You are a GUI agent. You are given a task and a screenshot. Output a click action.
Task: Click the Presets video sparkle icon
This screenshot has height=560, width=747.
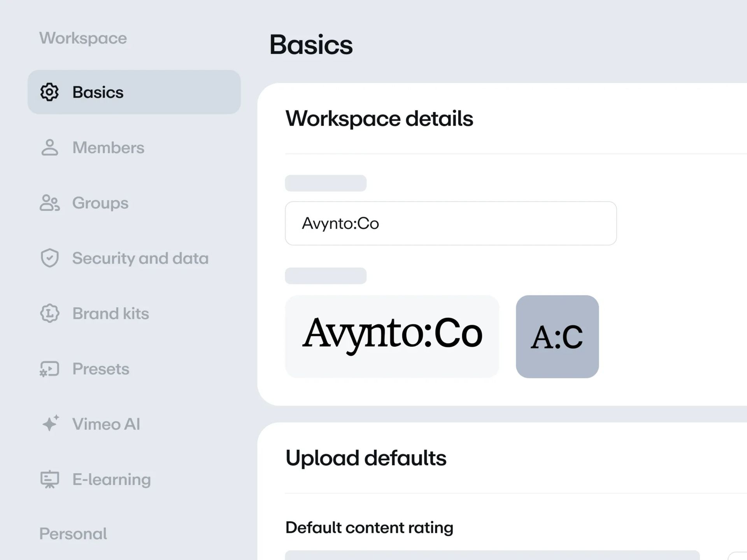[49, 369]
